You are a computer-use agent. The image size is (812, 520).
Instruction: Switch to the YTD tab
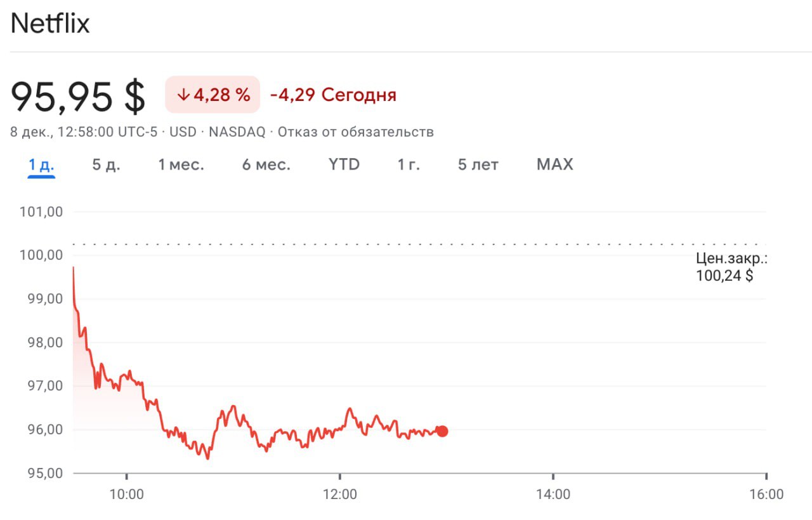[344, 165]
